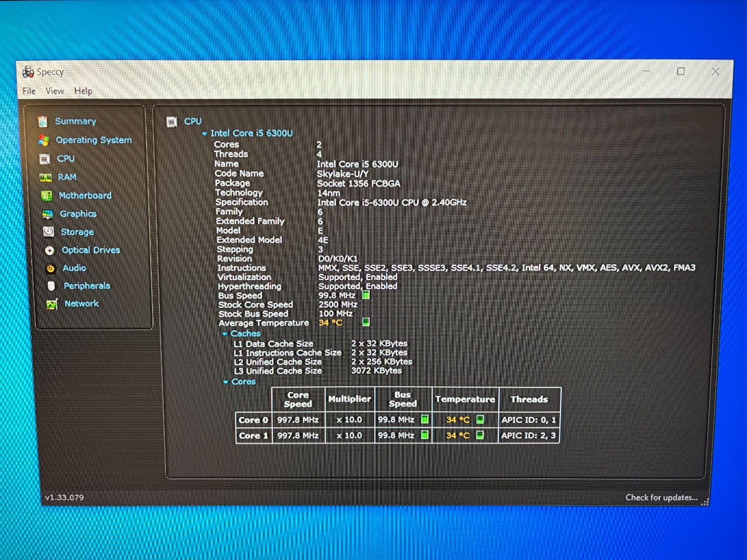Click Core 0 multiplier value x 10.0
The height and width of the screenshot is (560, 747).
click(x=350, y=420)
